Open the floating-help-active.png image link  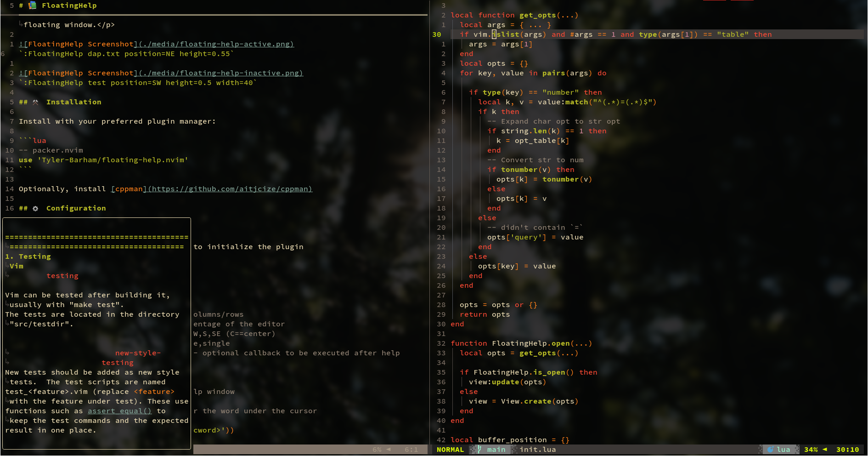coord(156,44)
